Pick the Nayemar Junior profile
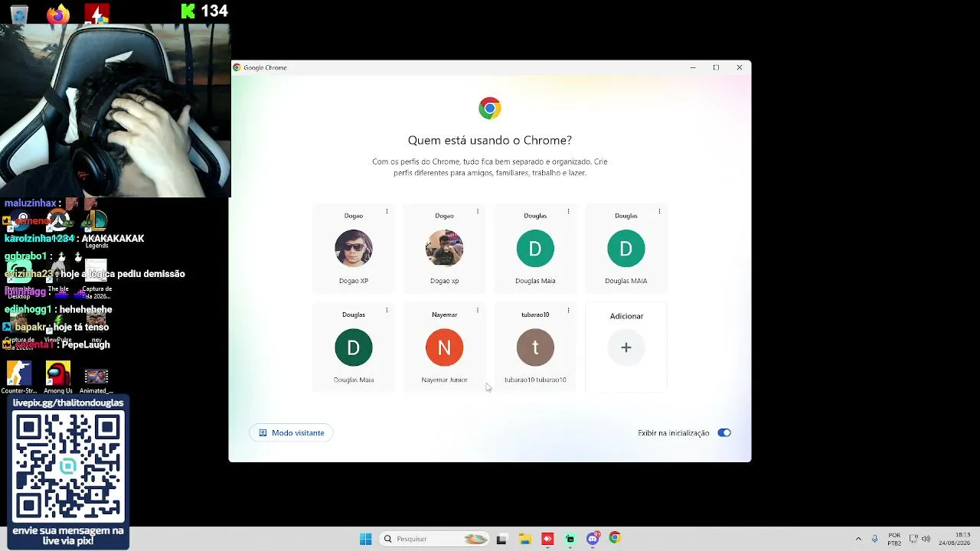 [444, 347]
